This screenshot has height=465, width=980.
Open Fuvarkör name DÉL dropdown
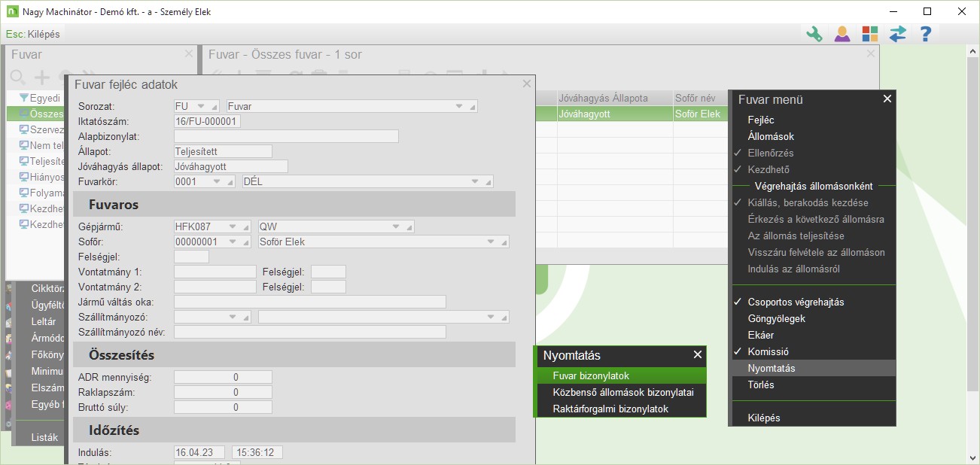tap(475, 181)
